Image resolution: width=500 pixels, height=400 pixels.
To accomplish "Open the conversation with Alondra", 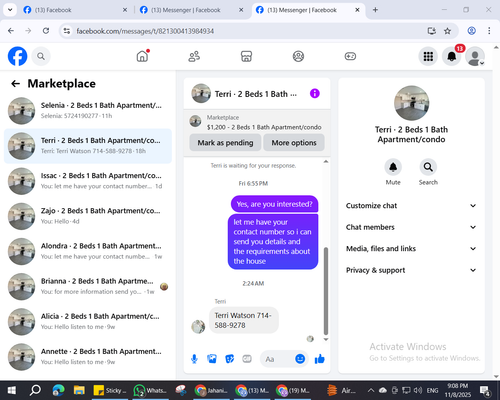I will click(88, 251).
